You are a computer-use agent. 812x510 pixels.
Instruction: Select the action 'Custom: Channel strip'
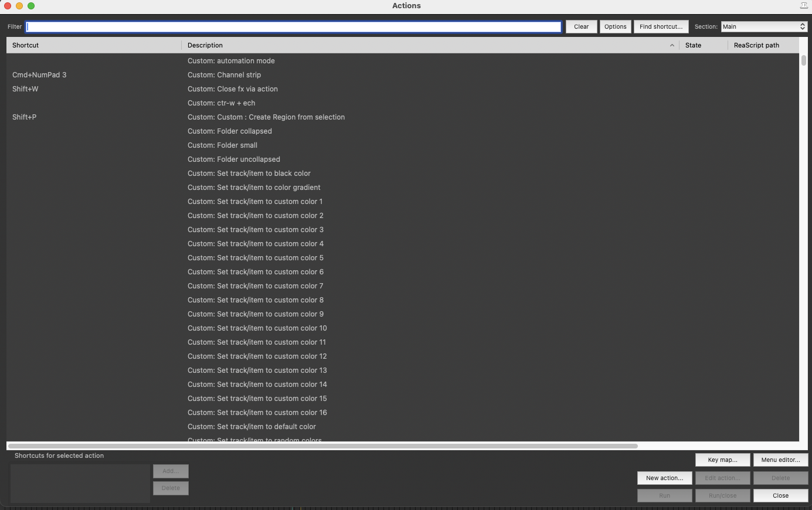(x=224, y=74)
